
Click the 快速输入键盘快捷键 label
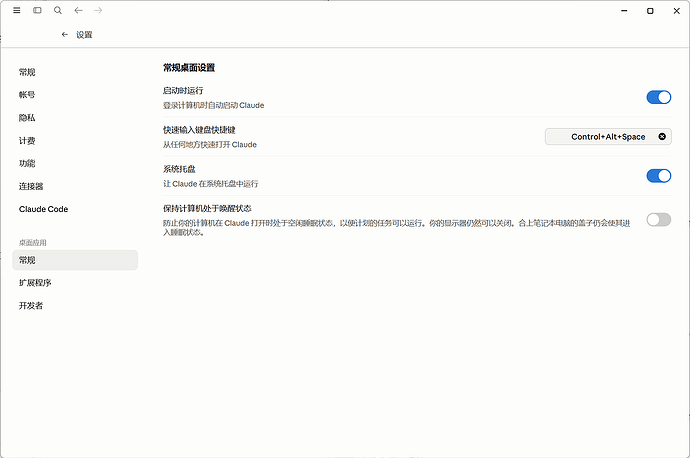tap(199, 130)
